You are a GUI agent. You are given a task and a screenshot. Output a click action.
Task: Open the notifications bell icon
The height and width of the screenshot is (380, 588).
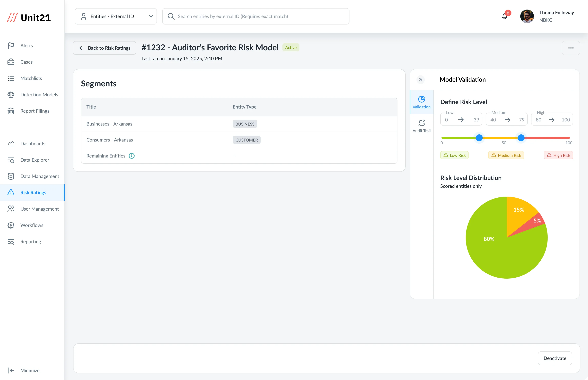505,16
